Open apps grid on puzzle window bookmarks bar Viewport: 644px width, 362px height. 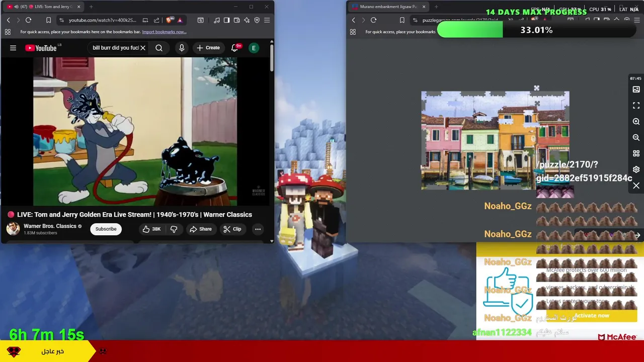[x=353, y=32]
